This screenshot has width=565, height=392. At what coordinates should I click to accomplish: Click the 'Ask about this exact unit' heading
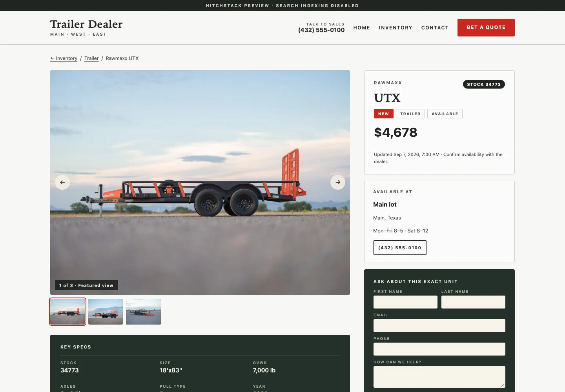coord(416,281)
